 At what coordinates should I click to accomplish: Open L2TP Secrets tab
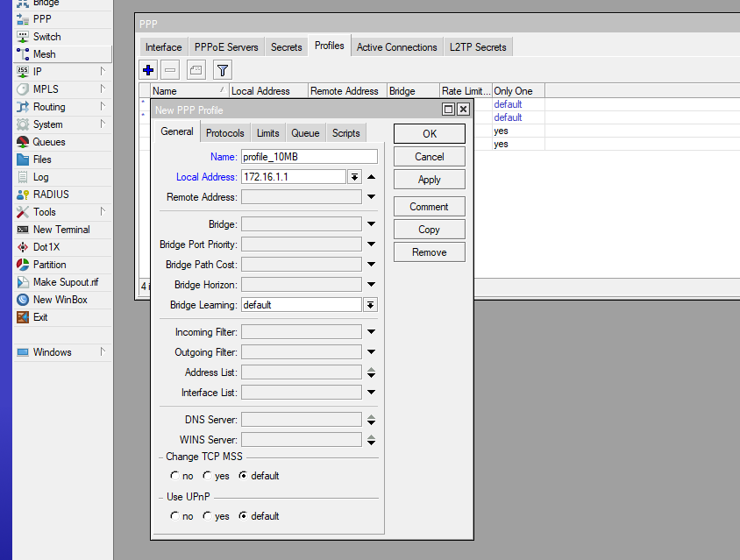pos(478,47)
